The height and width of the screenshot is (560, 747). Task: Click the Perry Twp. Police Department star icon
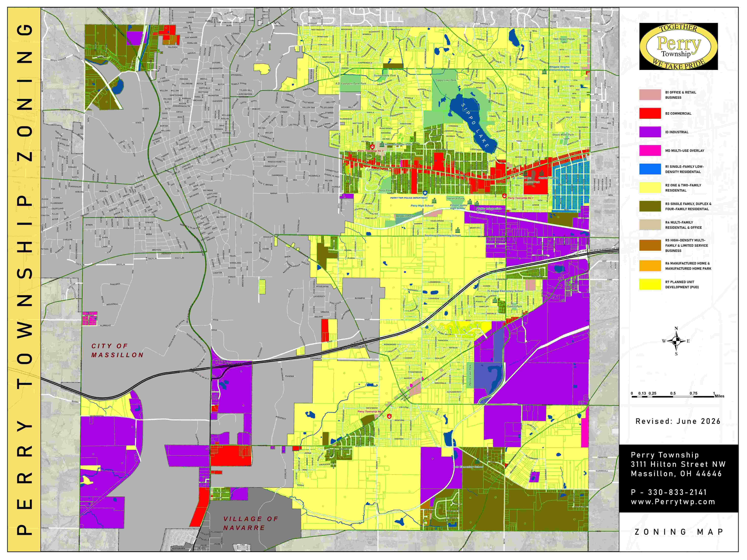click(x=425, y=193)
